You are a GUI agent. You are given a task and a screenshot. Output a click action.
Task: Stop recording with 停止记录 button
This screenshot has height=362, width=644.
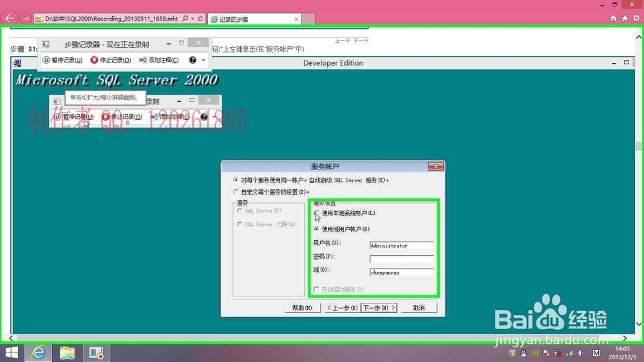coord(111,60)
